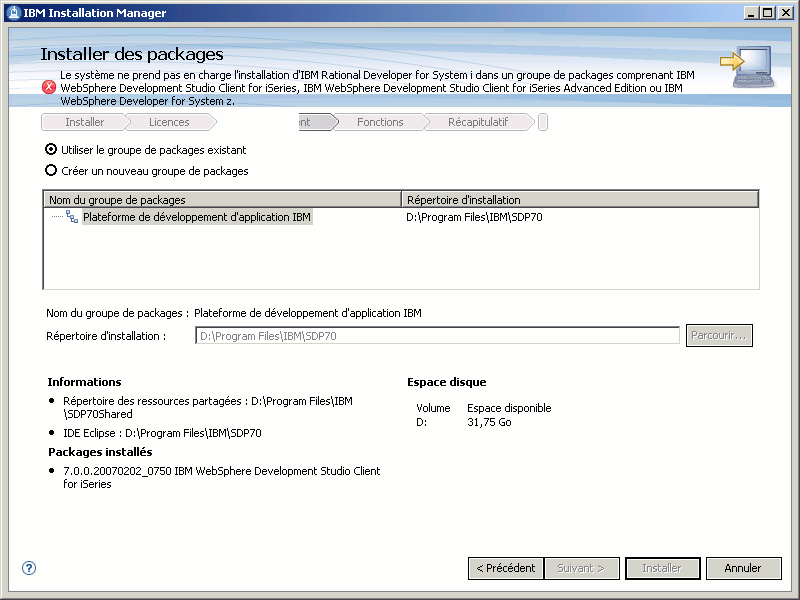This screenshot has height=600, width=800.
Task: Click the 'Installer des packages' title
Action: coord(132,54)
